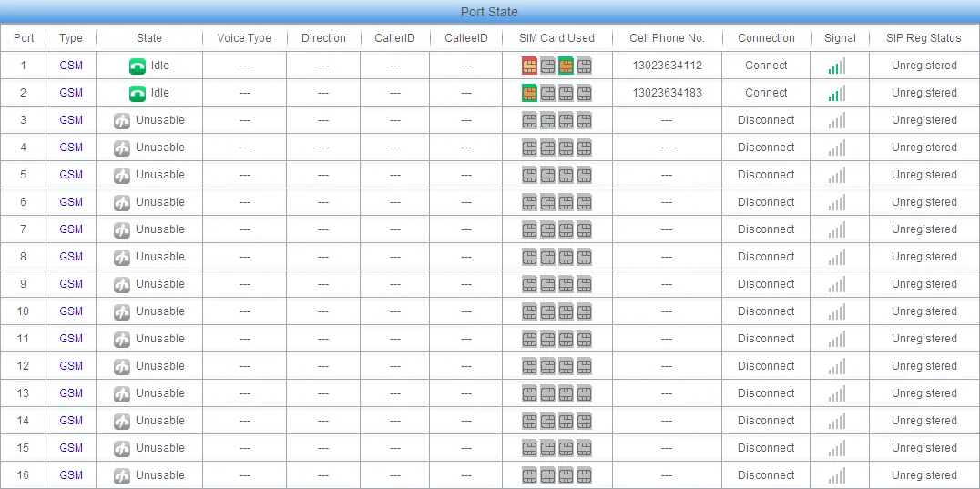Viewport: 980px width, 489px height.
Task: Open the GSM link for port 16
Action: [x=71, y=475]
